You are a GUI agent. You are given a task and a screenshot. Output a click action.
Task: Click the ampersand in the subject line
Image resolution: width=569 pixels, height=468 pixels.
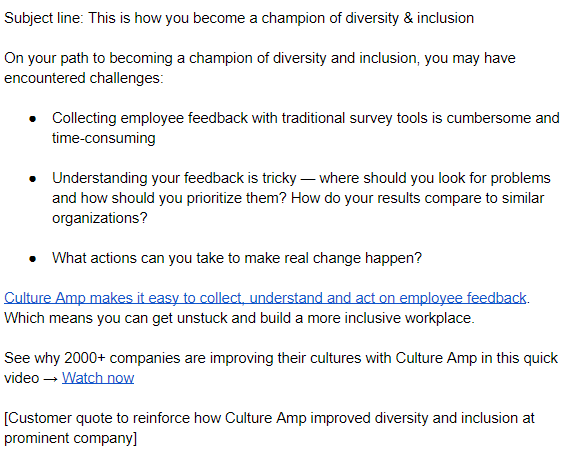tap(408, 18)
